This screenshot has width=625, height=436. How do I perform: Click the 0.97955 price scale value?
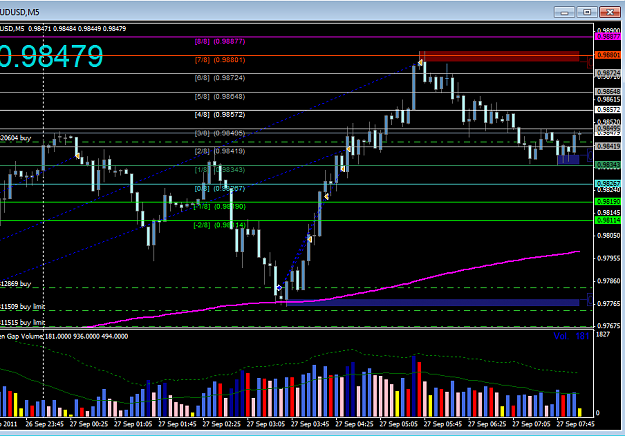pyautogui.click(x=609, y=258)
